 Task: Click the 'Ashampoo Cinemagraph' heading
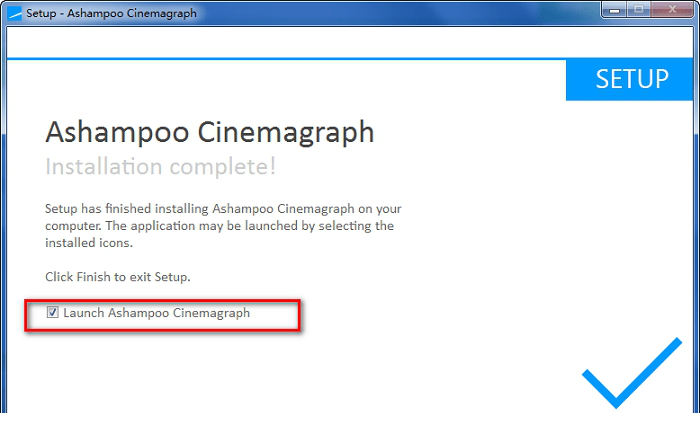click(210, 132)
